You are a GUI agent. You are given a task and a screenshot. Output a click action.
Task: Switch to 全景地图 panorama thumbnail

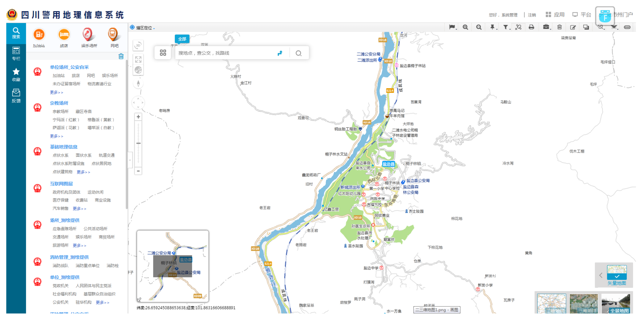pyautogui.click(x=616, y=303)
